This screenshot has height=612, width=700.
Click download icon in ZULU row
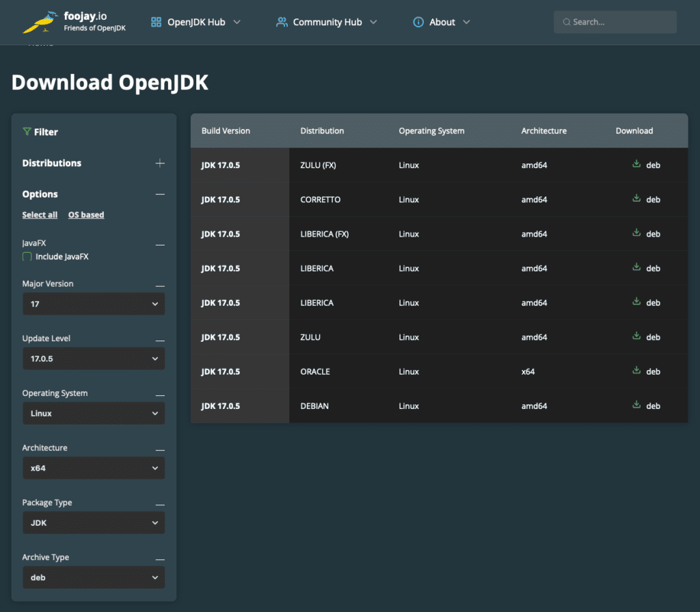click(x=636, y=336)
